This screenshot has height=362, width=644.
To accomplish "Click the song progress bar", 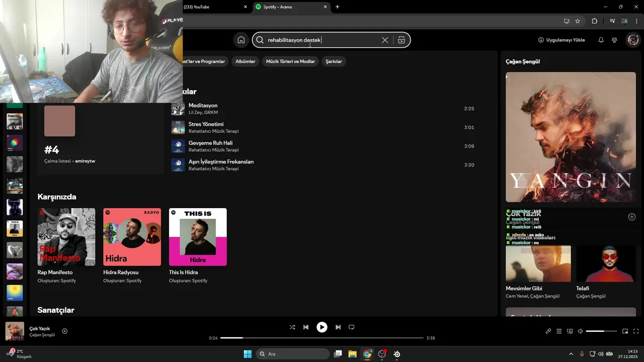I will pyautogui.click(x=322, y=338).
